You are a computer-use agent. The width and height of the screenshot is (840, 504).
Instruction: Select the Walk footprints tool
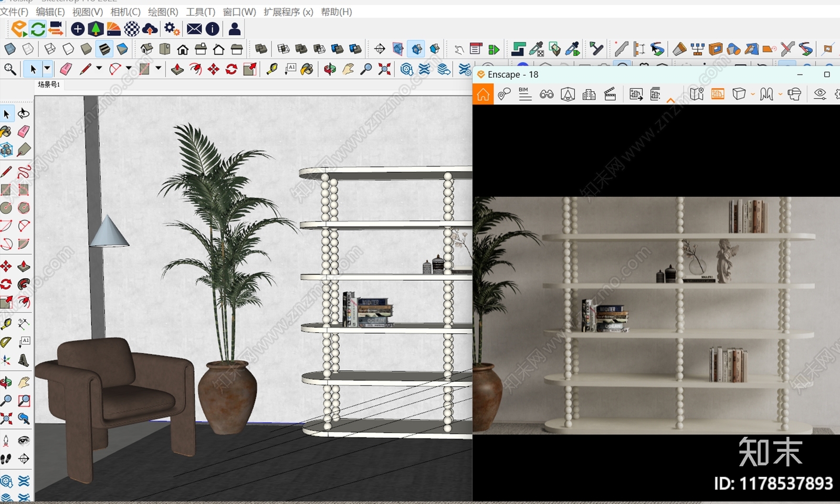point(6,459)
